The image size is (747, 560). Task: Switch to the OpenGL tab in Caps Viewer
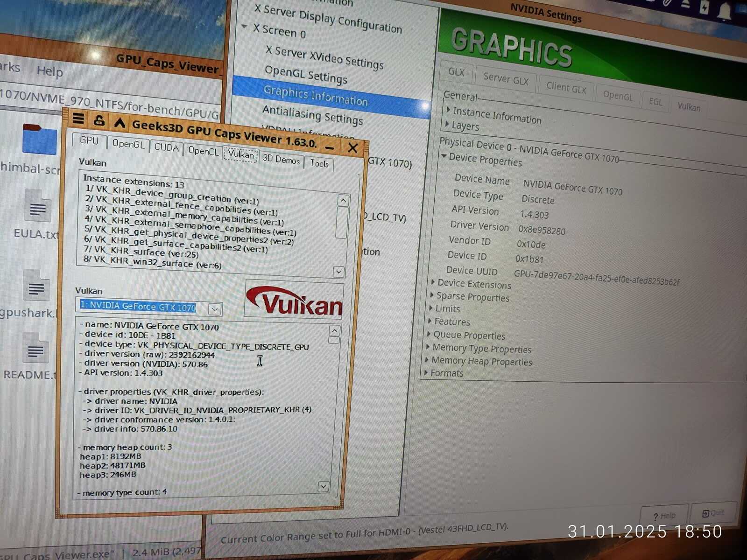click(128, 144)
